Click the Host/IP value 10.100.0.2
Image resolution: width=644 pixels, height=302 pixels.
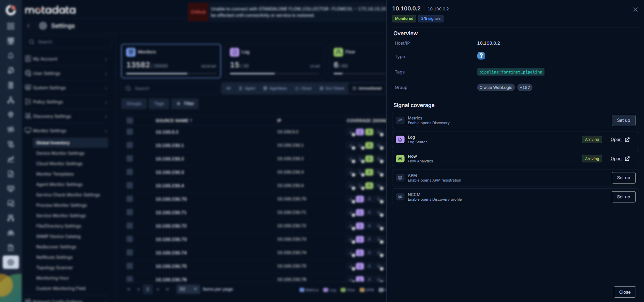pyautogui.click(x=488, y=43)
